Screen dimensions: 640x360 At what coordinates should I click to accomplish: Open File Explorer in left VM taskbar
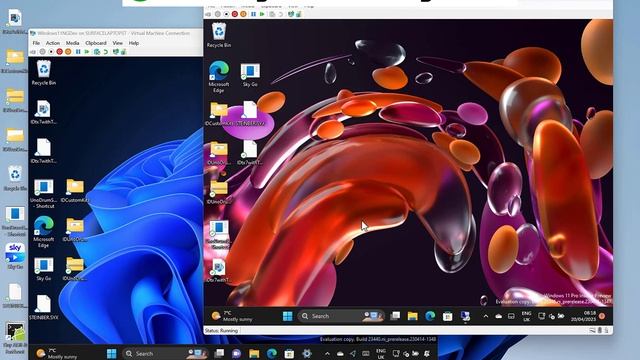coord(254,353)
